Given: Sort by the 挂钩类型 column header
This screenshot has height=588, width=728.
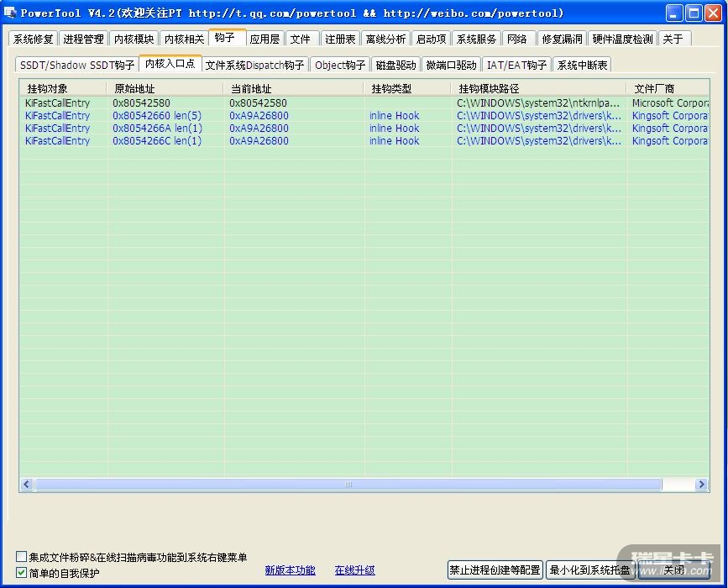Looking at the screenshot, I should tap(391, 88).
